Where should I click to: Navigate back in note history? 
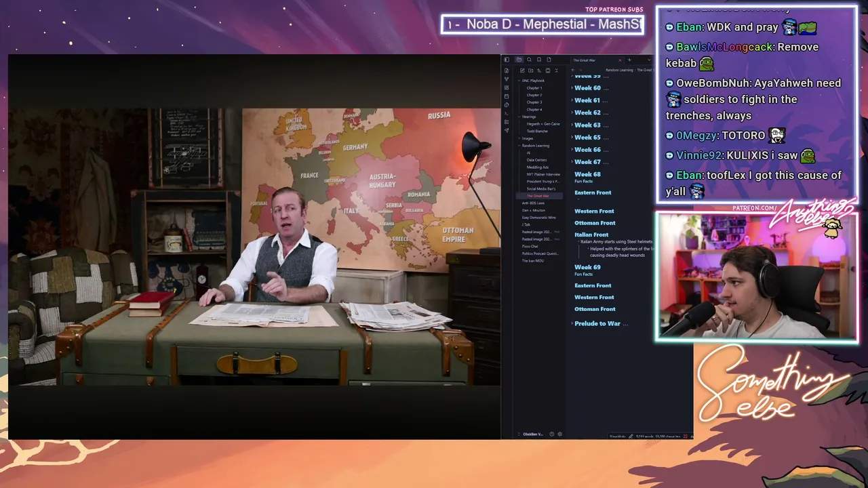[572, 70]
